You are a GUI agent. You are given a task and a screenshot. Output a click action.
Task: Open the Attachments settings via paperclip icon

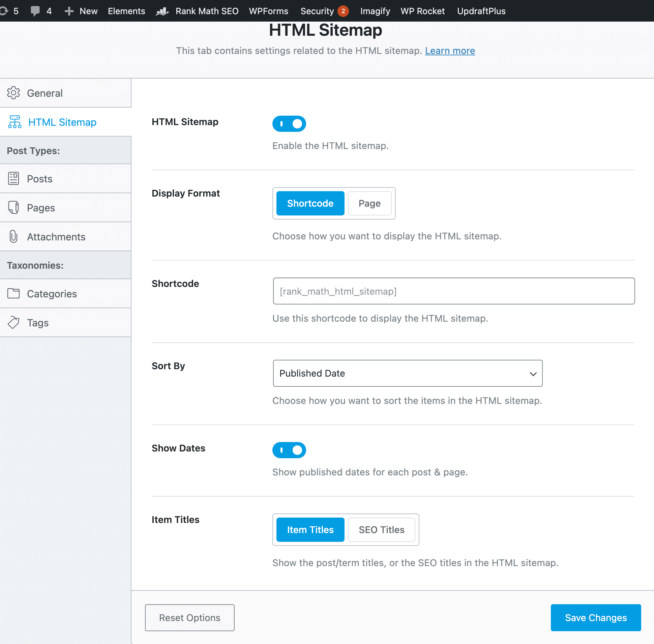[x=13, y=237]
